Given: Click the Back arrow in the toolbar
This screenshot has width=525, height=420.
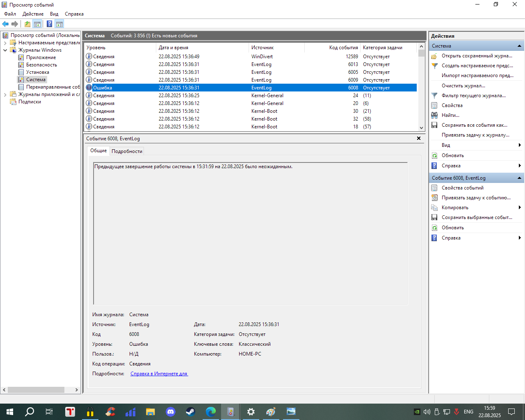Looking at the screenshot, I should click(5, 24).
